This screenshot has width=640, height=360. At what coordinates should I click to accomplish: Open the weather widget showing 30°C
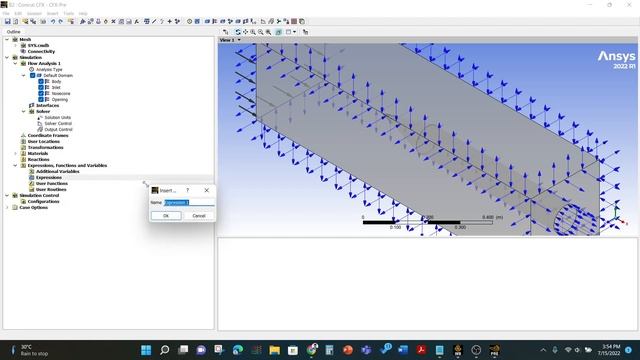[x=29, y=350]
